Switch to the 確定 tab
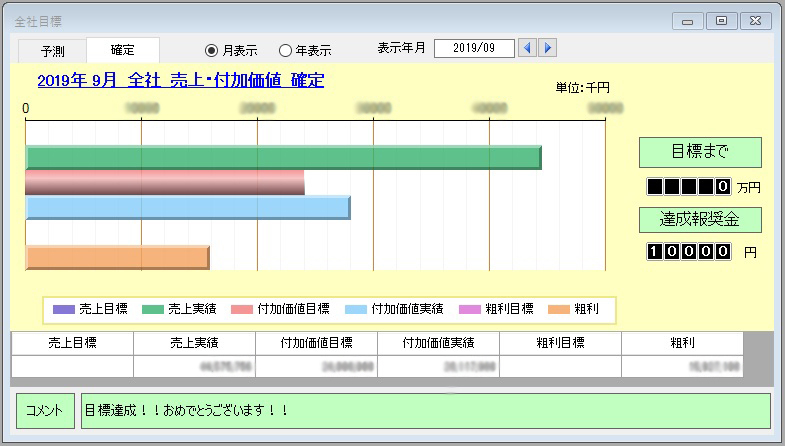Screen dimensions: 785x446 point(123,50)
